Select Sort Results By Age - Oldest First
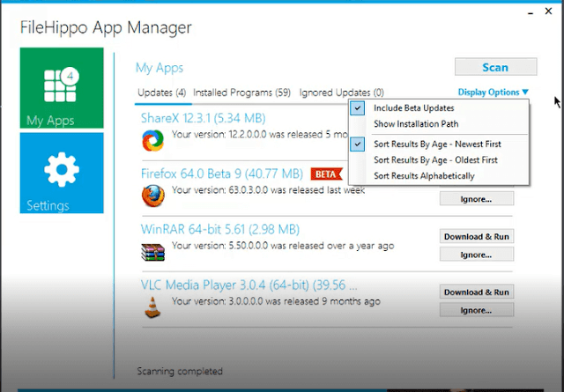This screenshot has height=392, width=564. pos(435,160)
